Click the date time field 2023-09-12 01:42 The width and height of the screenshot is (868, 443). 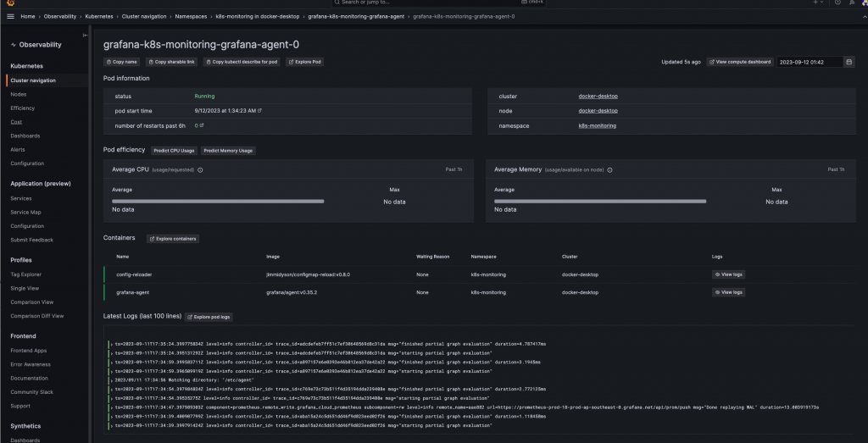tap(810, 62)
